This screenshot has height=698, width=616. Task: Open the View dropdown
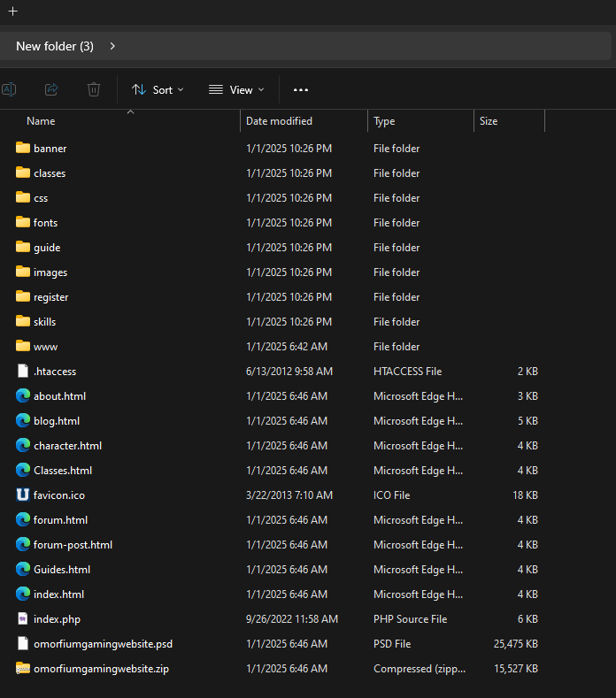(x=236, y=90)
